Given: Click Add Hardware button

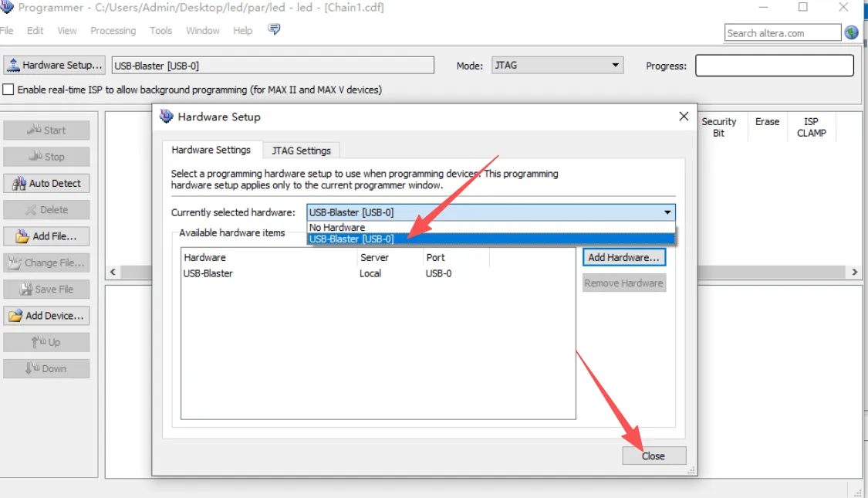Looking at the screenshot, I should pos(624,257).
